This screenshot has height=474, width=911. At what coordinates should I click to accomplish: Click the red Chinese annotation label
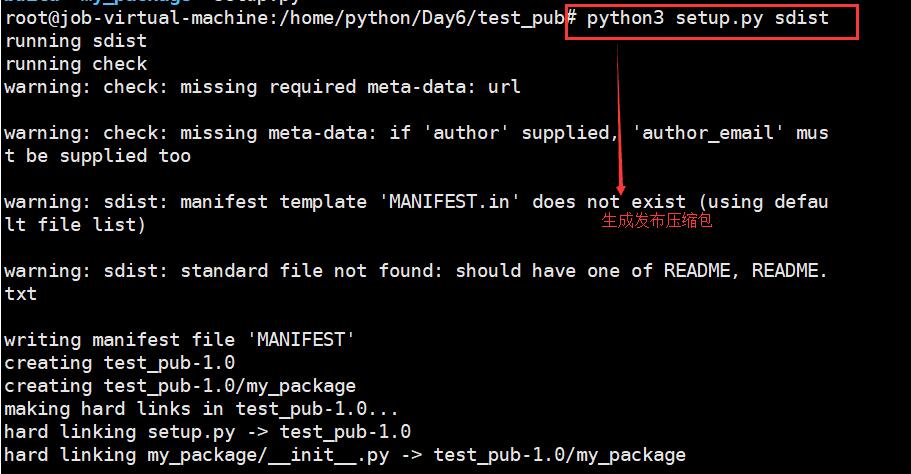pos(656,222)
